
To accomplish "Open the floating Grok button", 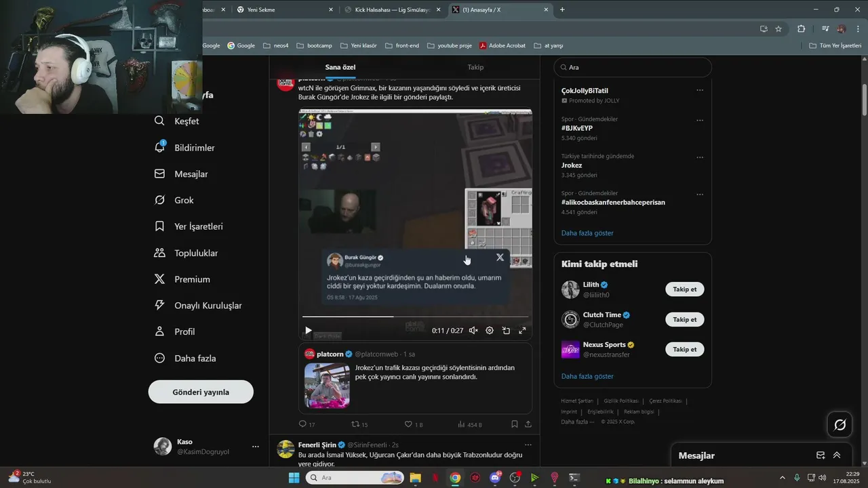I will click(840, 425).
